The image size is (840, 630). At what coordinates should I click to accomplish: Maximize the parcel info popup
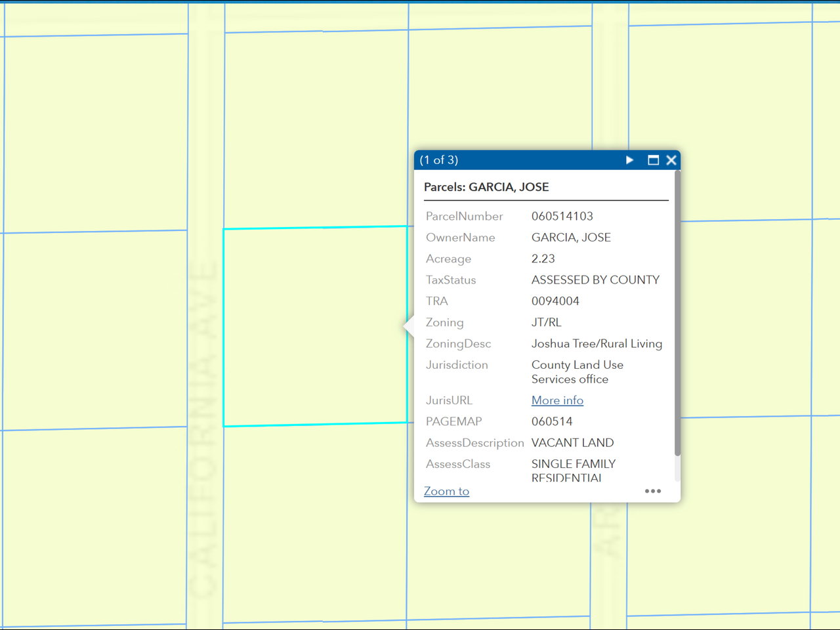click(653, 160)
